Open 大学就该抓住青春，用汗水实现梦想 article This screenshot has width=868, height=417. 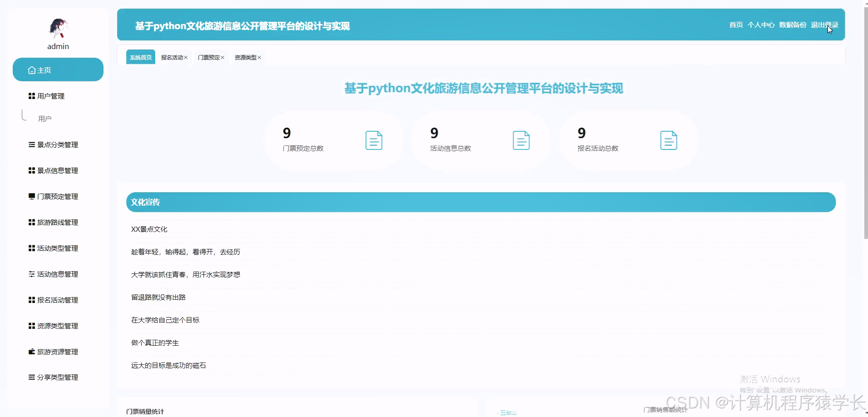[186, 274]
